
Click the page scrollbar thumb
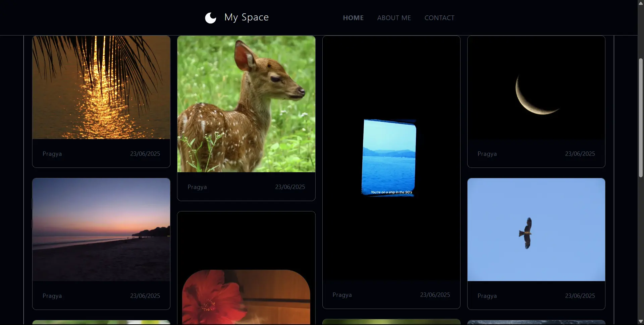(641, 118)
